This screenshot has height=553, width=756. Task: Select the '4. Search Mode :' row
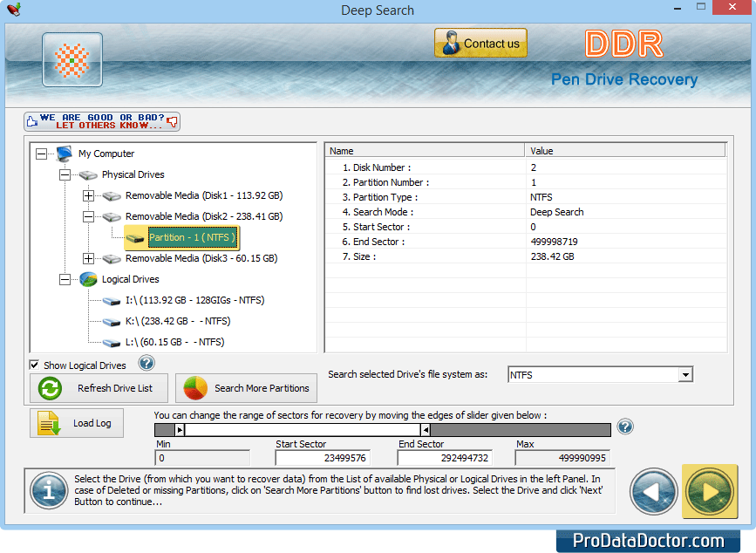click(x=526, y=212)
